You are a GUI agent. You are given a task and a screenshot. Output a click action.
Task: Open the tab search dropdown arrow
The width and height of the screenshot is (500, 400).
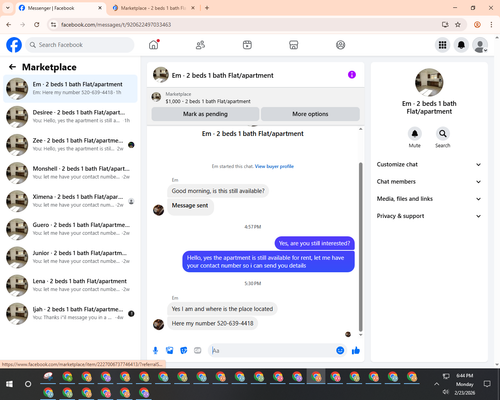[8, 8]
